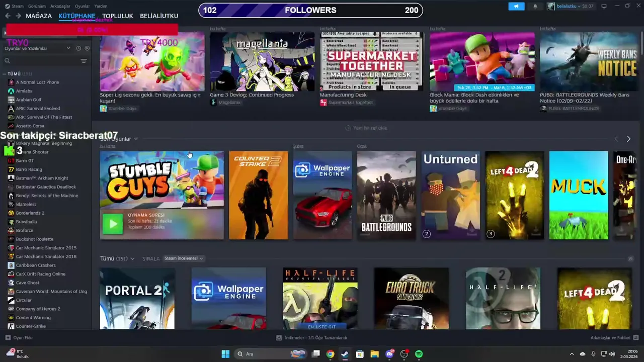Show previous recent games with left arrow
644x362 pixels.
616,139
